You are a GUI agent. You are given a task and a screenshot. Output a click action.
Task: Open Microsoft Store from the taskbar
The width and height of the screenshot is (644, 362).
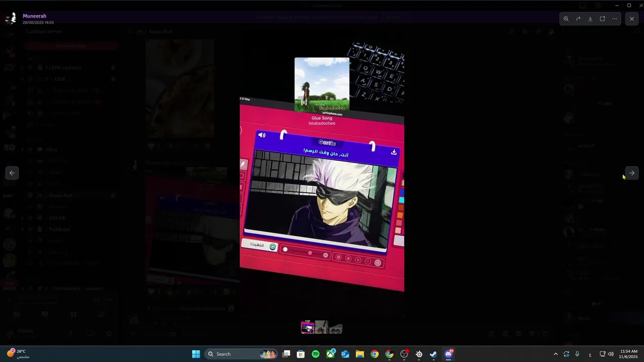click(301, 354)
